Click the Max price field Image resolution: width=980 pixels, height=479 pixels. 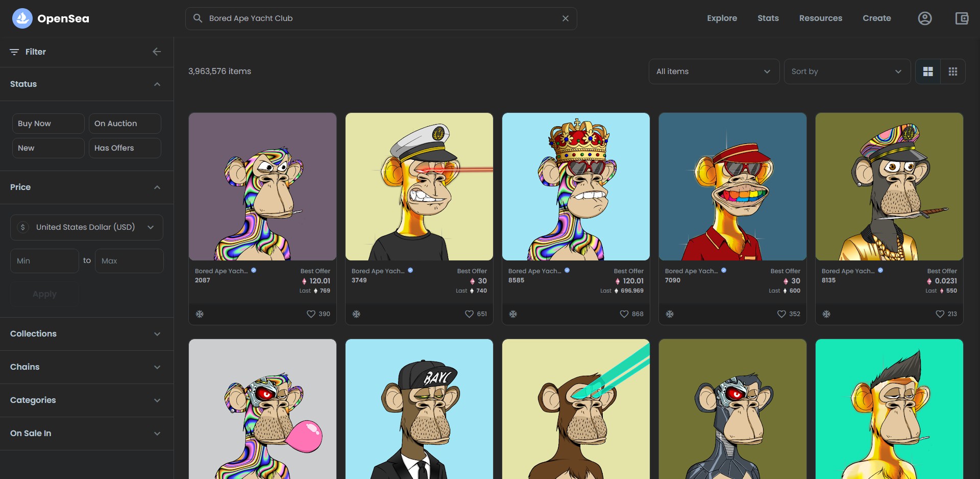(x=129, y=261)
